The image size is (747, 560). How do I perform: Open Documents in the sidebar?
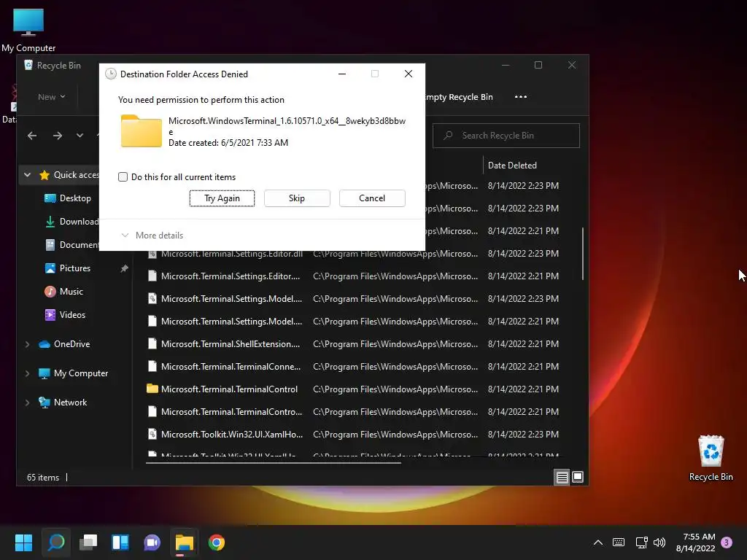pyautogui.click(x=71, y=245)
